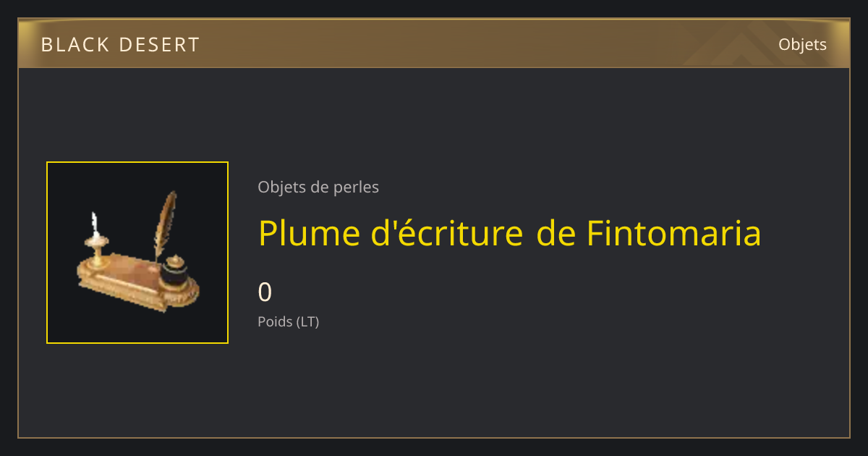Click the weight value 0
The width and height of the screenshot is (868, 456).
[x=265, y=292]
